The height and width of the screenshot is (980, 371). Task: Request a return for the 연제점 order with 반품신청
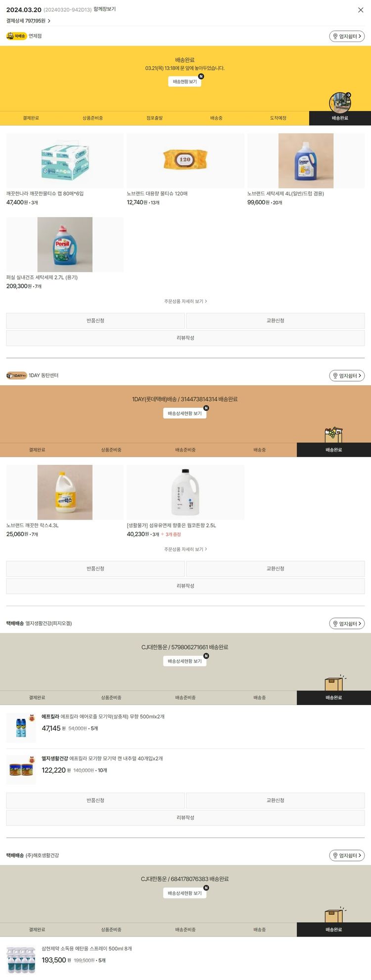[95, 320]
